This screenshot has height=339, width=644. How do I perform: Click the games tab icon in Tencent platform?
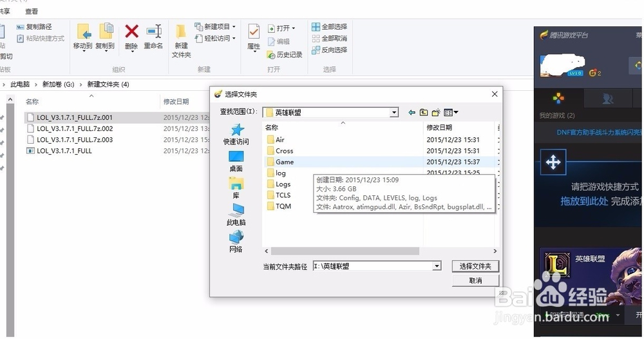pos(558,98)
